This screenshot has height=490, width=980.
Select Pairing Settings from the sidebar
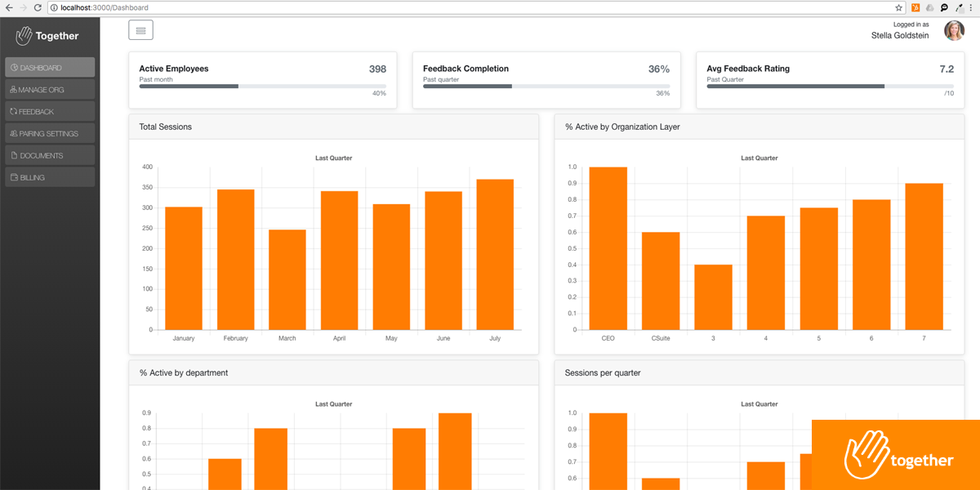click(50, 134)
